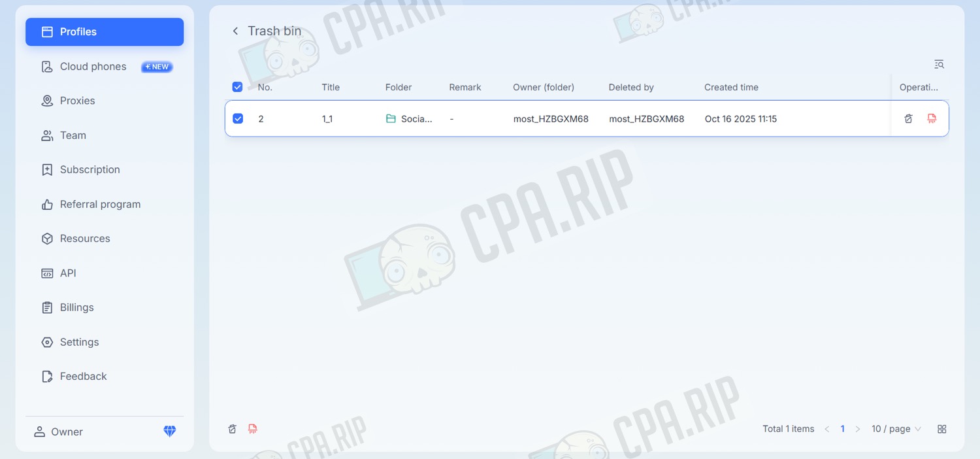The image size is (980, 459).
Task: Open the filter search icon above table
Action: pos(939,64)
